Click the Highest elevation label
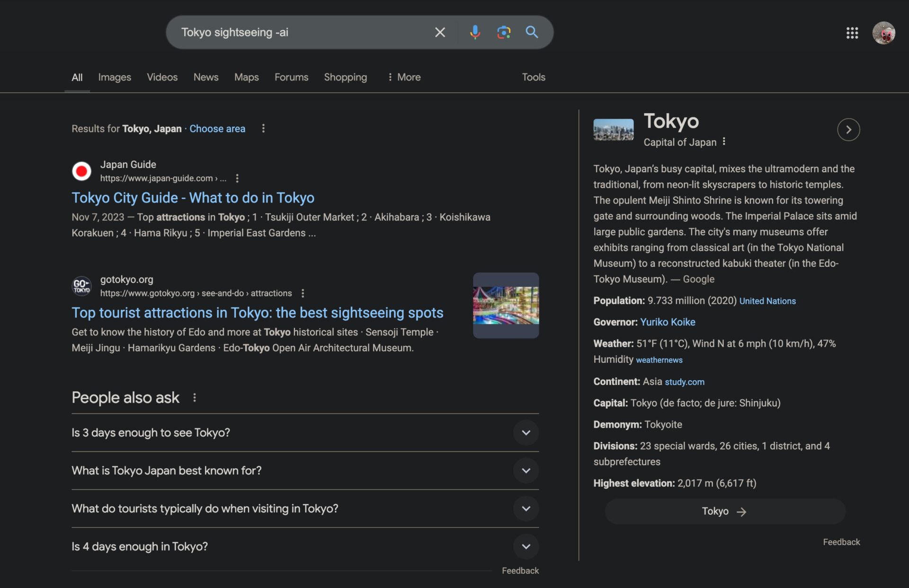 (x=634, y=483)
